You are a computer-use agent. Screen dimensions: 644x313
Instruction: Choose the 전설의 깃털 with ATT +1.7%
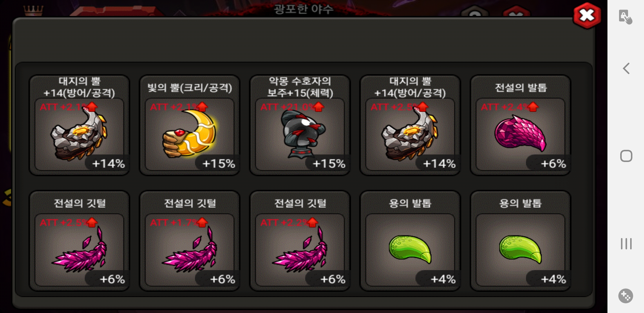[189, 241]
